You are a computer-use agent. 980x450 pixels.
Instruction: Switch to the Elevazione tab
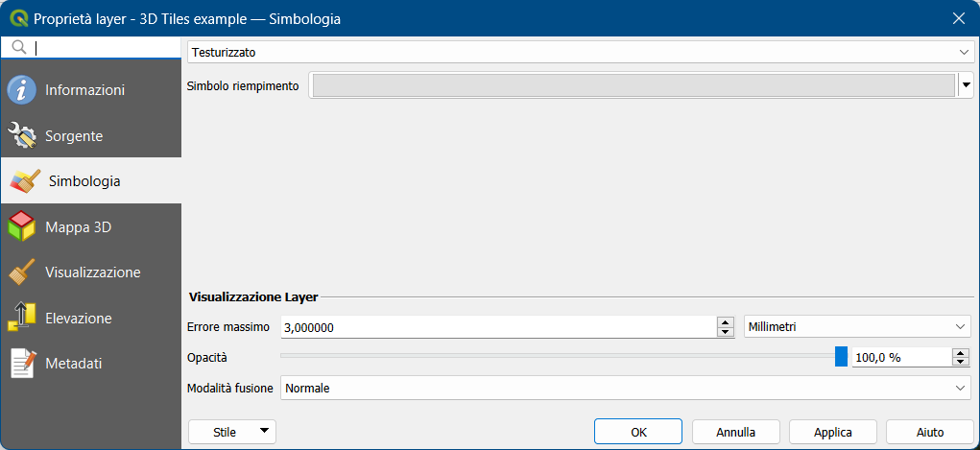[x=90, y=319]
